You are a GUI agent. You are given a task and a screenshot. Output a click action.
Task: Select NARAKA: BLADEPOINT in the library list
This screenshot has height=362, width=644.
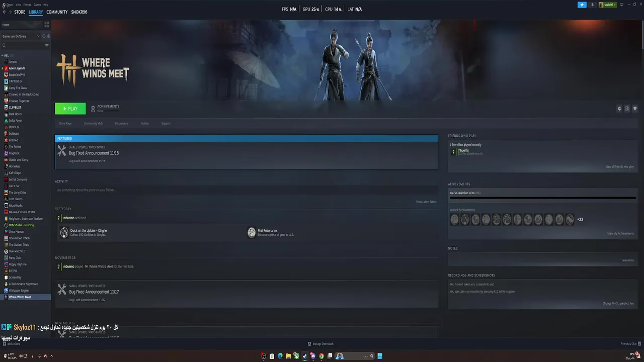(x=23, y=212)
